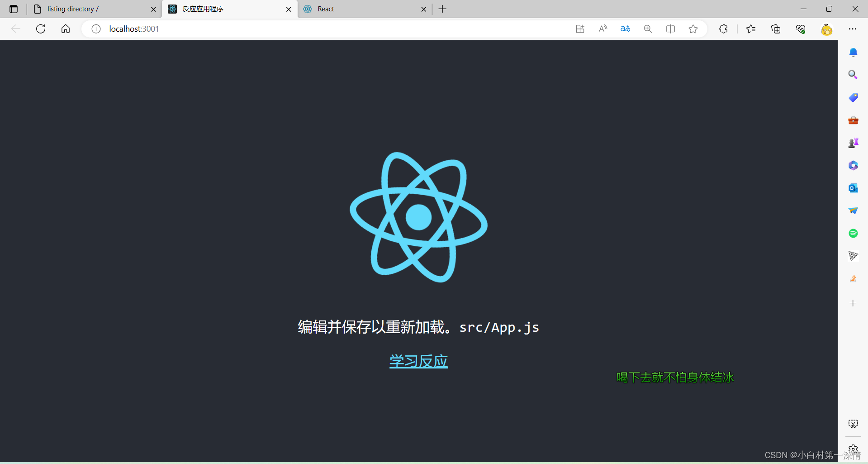
Task: Open the sidebar Drop paper plane icon
Action: 853,210
